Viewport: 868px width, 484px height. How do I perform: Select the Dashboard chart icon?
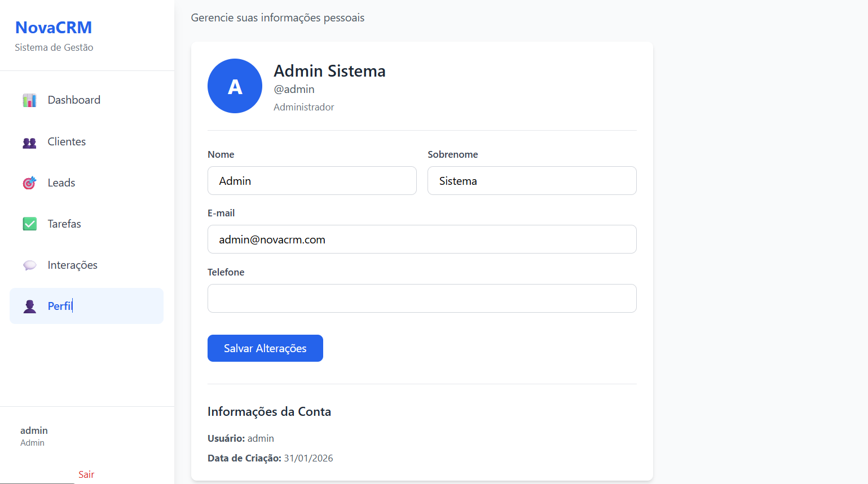pyautogui.click(x=29, y=100)
